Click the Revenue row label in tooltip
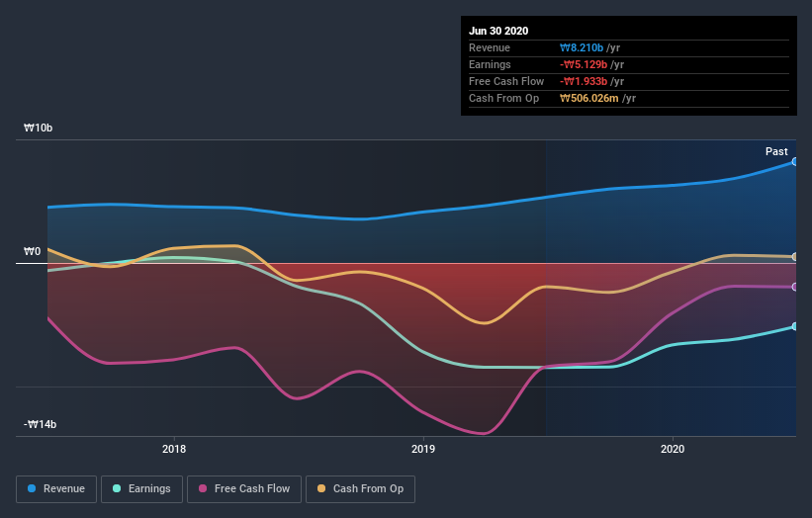812x518 pixels. 490,47
